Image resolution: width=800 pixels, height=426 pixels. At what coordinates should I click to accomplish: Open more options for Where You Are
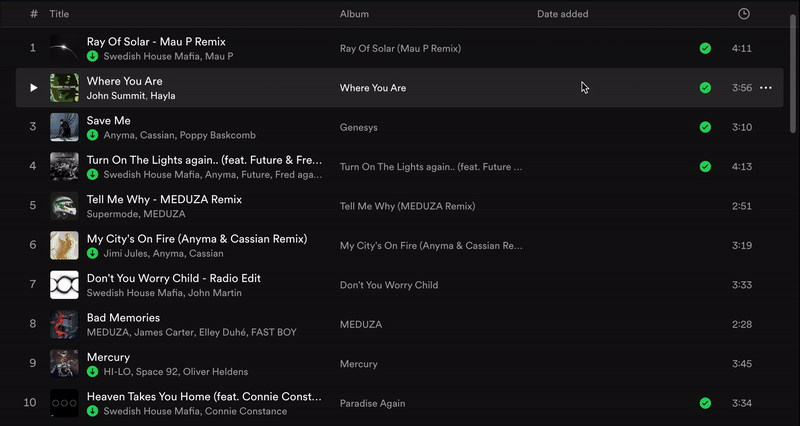766,88
